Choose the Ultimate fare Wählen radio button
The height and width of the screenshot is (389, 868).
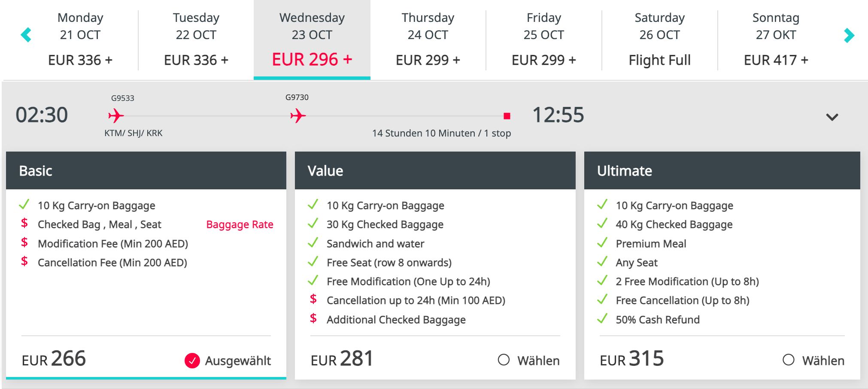click(788, 360)
